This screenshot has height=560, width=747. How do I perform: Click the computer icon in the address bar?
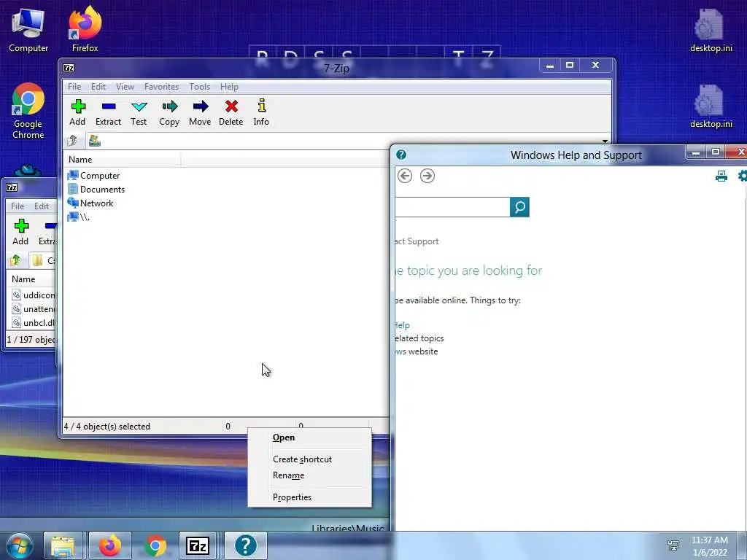pos(95,141)
